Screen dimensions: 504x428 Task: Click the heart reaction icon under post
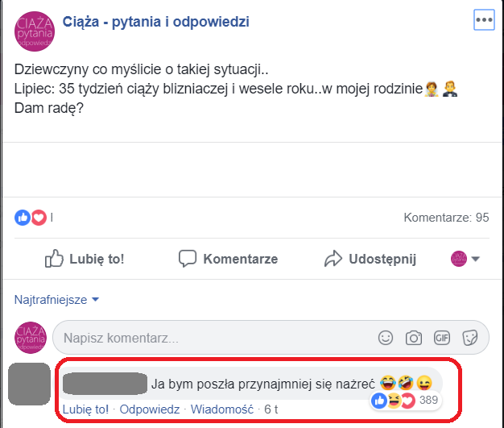point(39,218)
